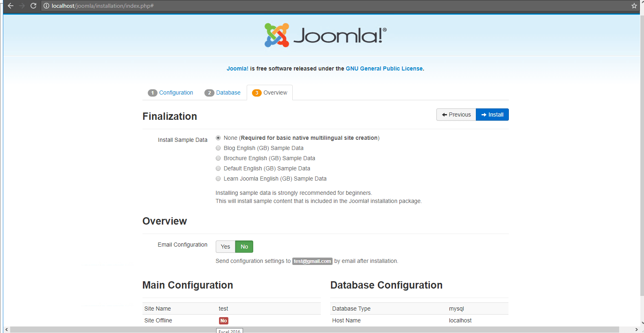The height and width of the screenshot is (333, 644).
Task: Click the Main Configuration heading
Action: [188, 285]
